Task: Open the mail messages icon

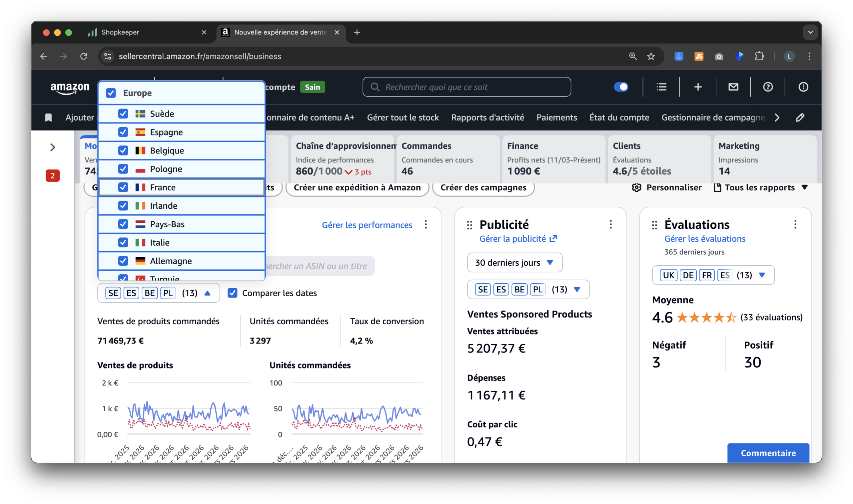Action: coord(733,87)
